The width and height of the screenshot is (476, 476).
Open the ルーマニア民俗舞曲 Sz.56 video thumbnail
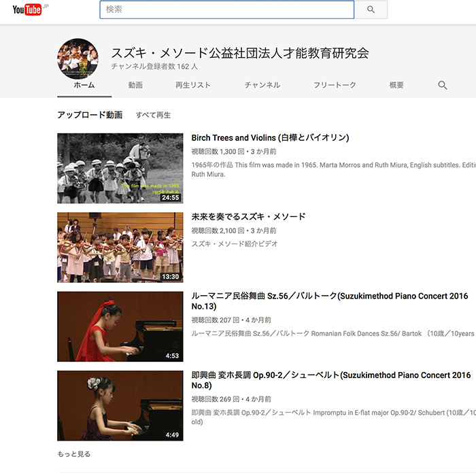120,326
